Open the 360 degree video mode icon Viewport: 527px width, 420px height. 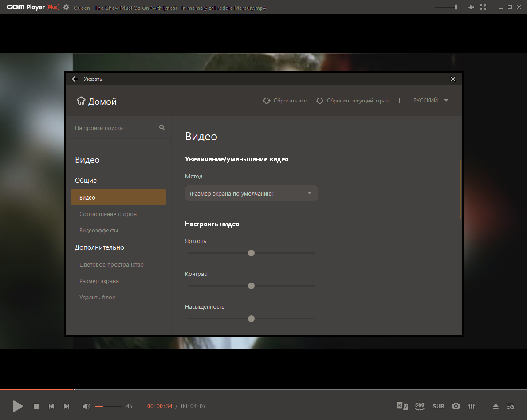click(420, 406)
